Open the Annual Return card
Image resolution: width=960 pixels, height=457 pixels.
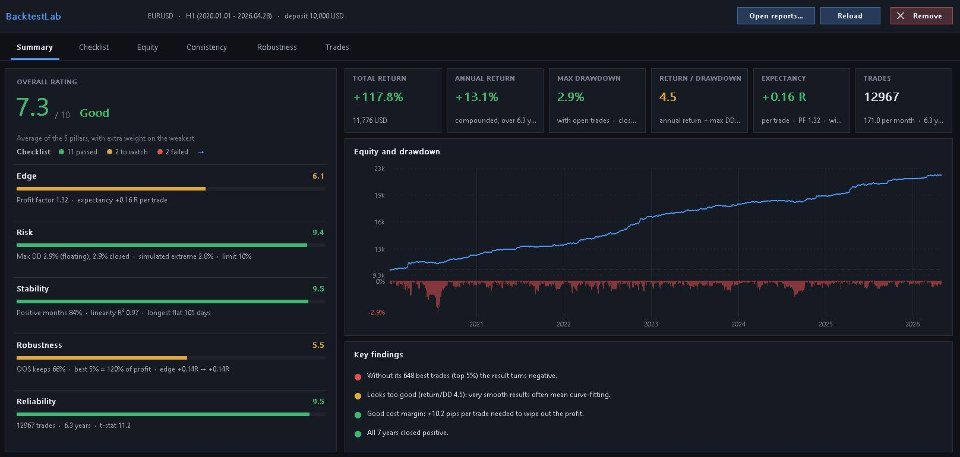tap(495, 100)
